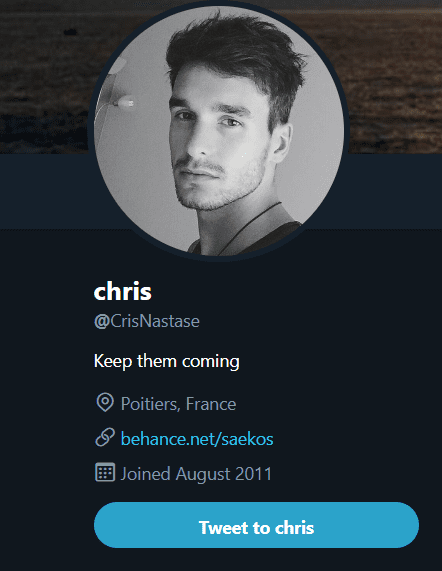This screenshot has width=442, height=571.
Task: Click the calendar icon beside Joined date
Action: 105,472
